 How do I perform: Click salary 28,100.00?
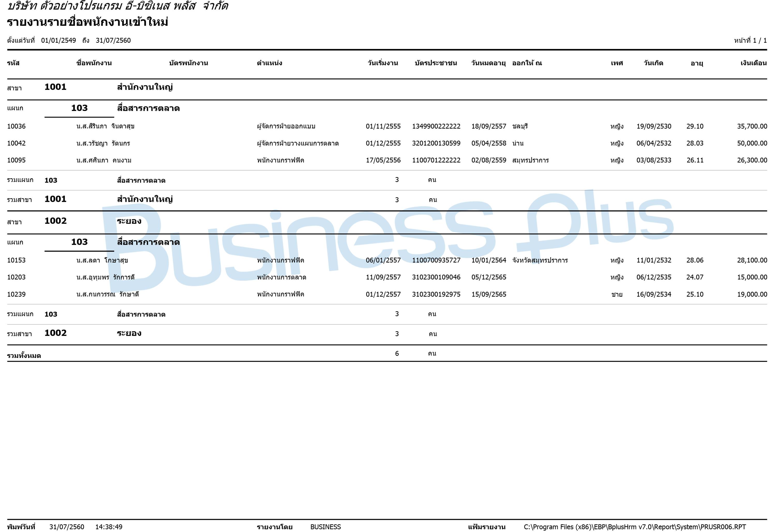pyautogui.click(x=752, y=260)
